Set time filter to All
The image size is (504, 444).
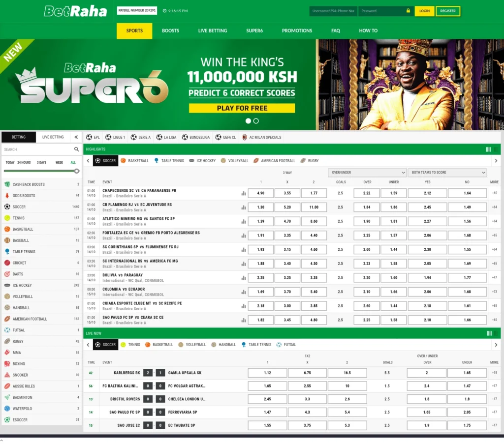pos(73,162)
